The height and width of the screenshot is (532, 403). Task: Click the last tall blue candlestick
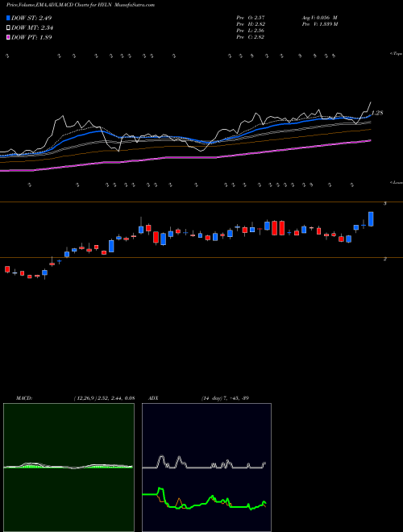tap(371, 218)
